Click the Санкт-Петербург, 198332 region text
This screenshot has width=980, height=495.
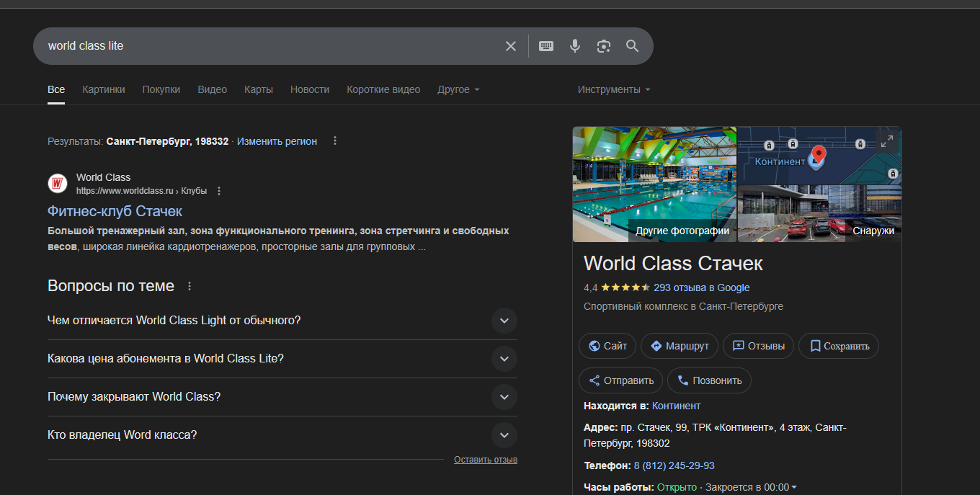coord(167,141)
